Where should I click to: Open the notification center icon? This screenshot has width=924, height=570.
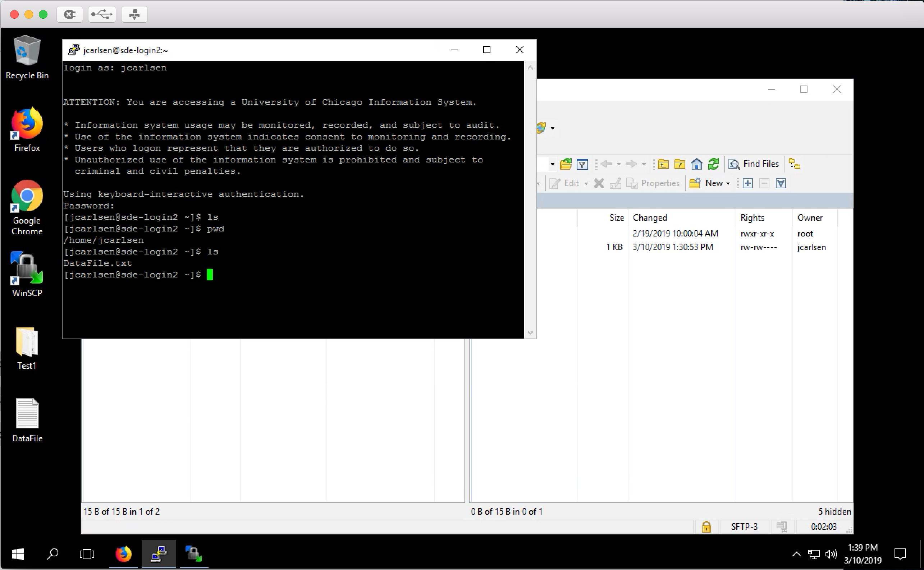click(x=900, y=554)
